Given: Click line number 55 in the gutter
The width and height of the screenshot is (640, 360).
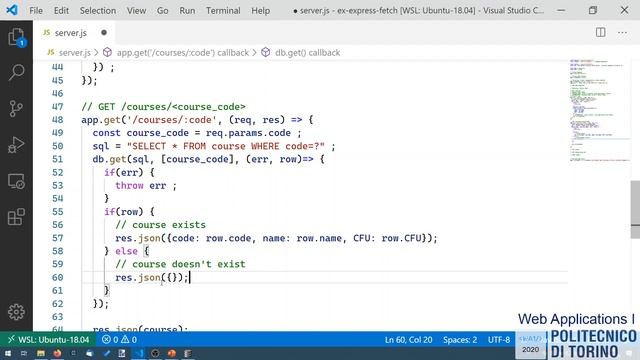Looking at the screenshot, I should [58, 211].
